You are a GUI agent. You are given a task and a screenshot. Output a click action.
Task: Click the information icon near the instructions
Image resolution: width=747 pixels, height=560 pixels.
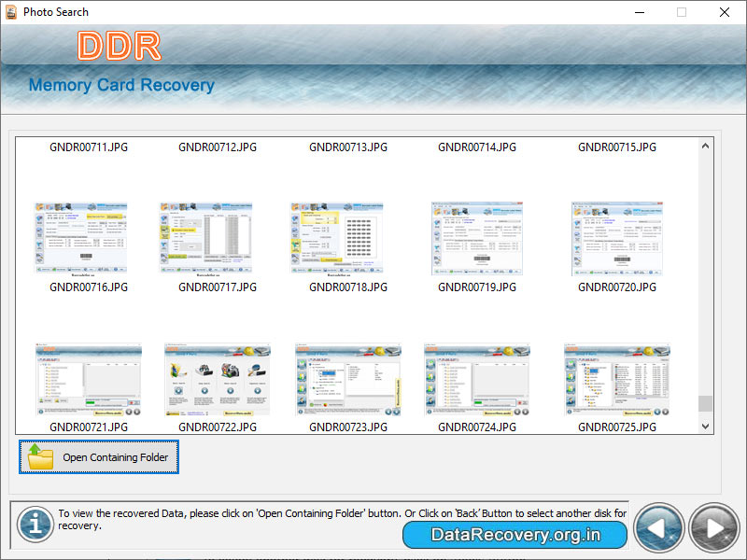[35, 525]
